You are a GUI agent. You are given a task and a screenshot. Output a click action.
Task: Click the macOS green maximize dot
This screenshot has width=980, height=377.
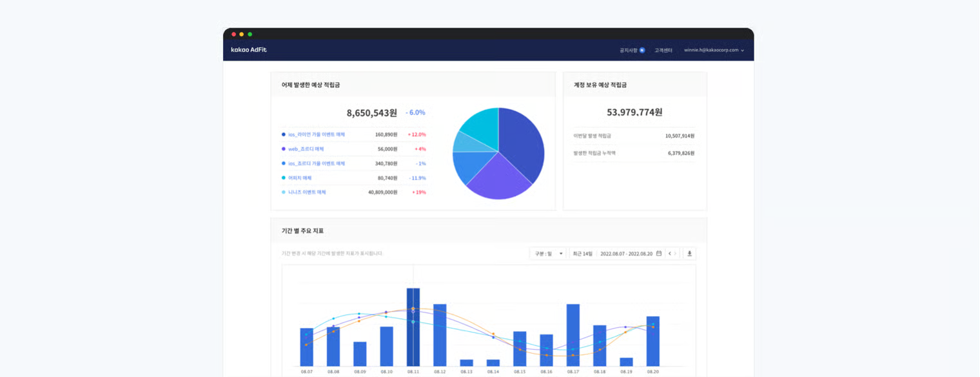[250, 34]
